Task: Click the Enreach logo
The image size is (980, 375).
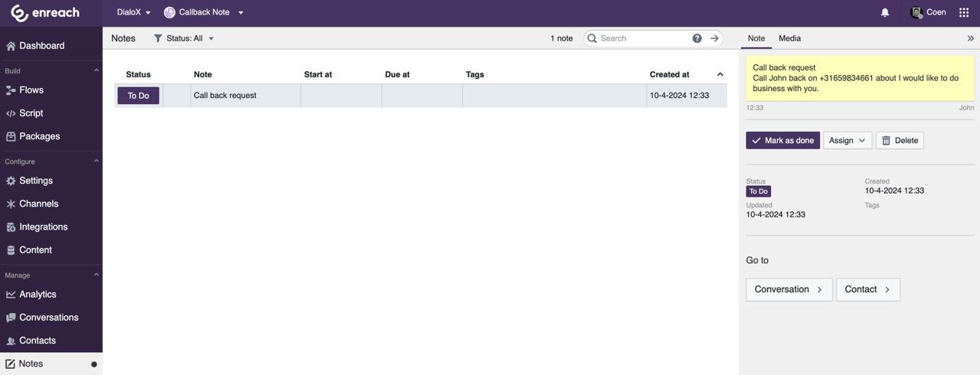Action: pos(45,13)
